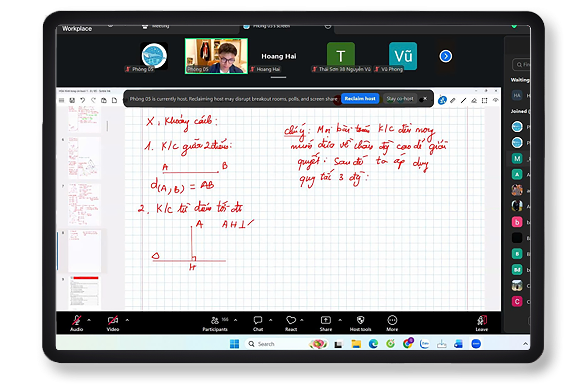Select the eraser tool in the whiteboard toolbar

click(474, 101)
